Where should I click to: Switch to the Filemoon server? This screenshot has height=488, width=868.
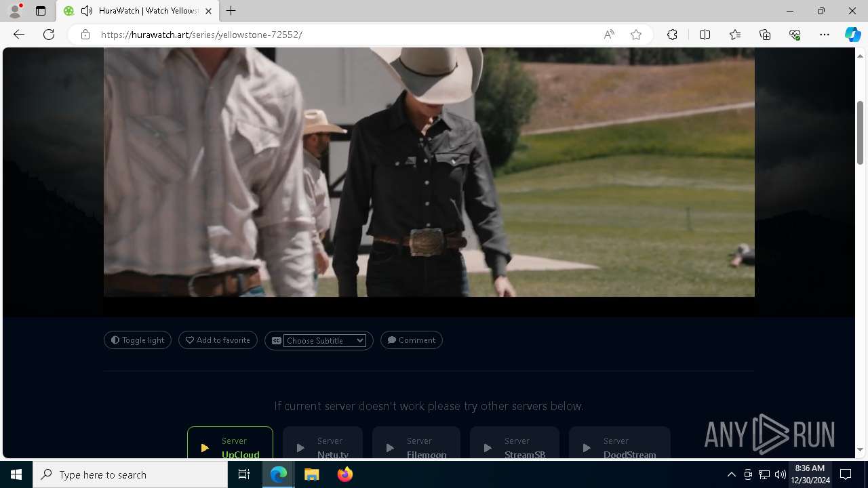(x=416, y=443)
